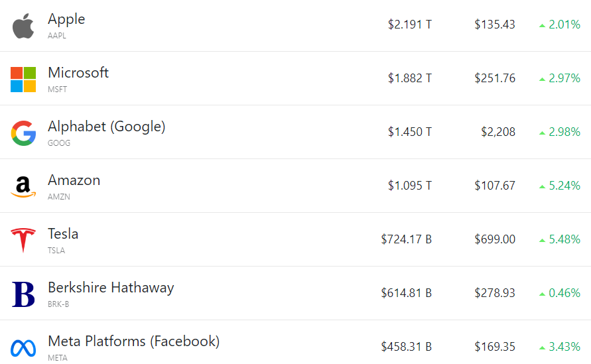Open the Apple company link
591x364 pixels.
[x=66, y=19]
